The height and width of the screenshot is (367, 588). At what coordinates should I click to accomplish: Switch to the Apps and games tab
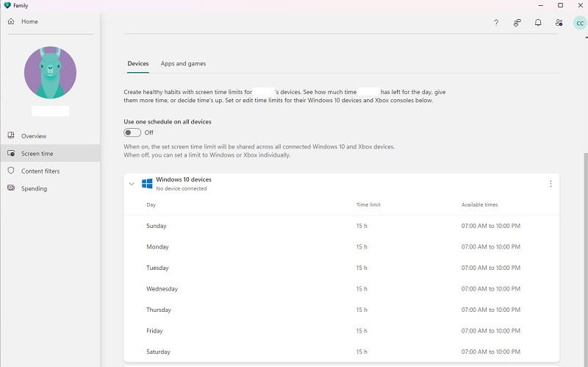coord(183,63)
